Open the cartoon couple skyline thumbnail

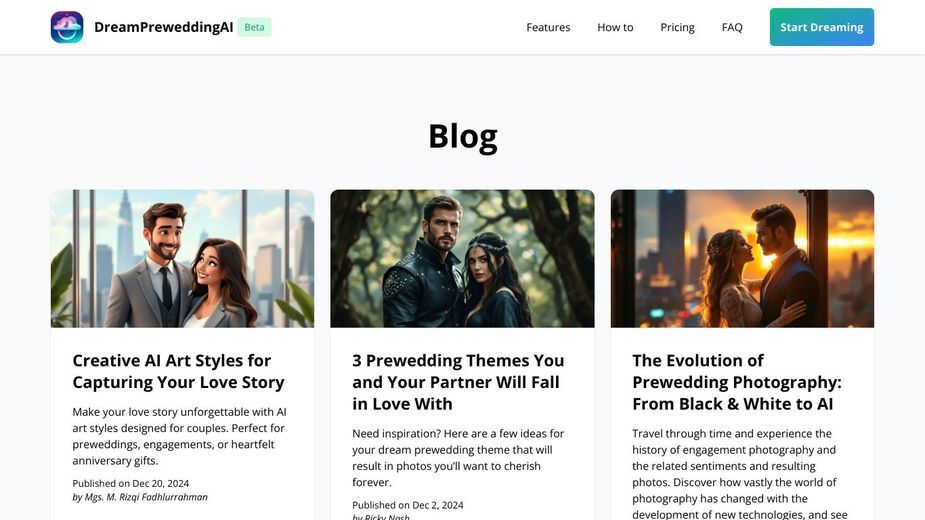[x=182, y=259]
